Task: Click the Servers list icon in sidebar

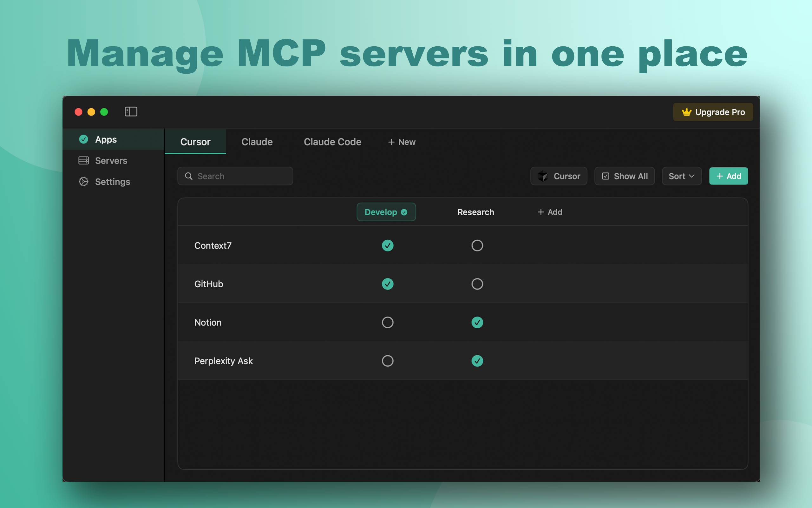Action: 83,161
